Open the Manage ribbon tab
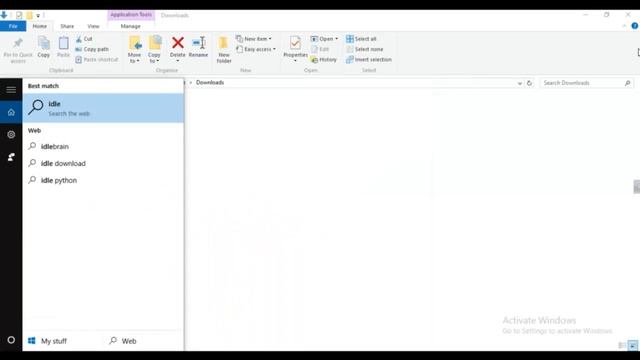 131,26
